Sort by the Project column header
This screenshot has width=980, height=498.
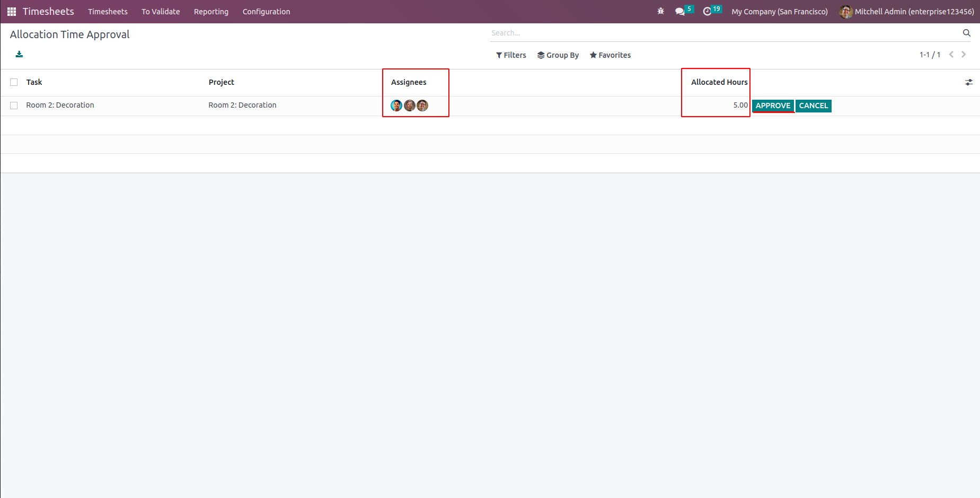pos(221,82)
